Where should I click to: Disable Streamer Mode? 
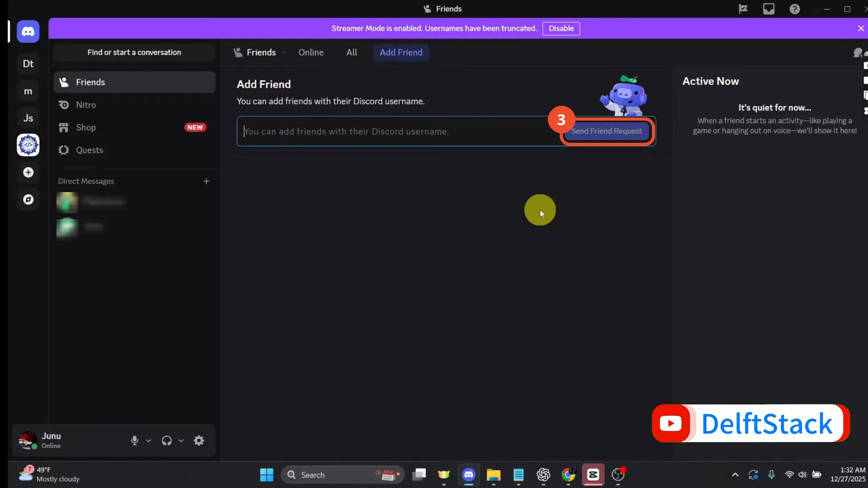561,28
